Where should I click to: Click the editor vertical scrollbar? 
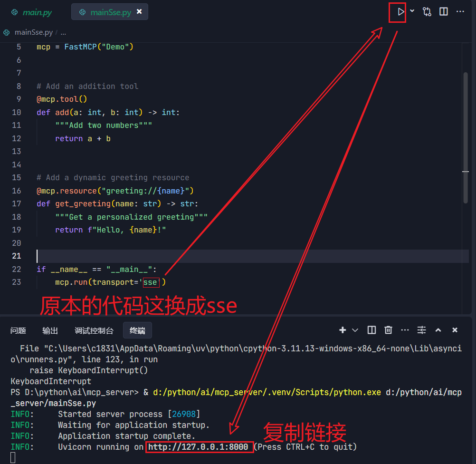[x=466, y=138]
